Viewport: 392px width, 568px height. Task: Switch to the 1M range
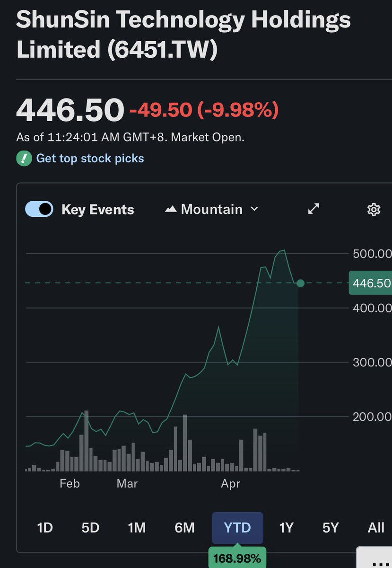[x=137, y=528]
